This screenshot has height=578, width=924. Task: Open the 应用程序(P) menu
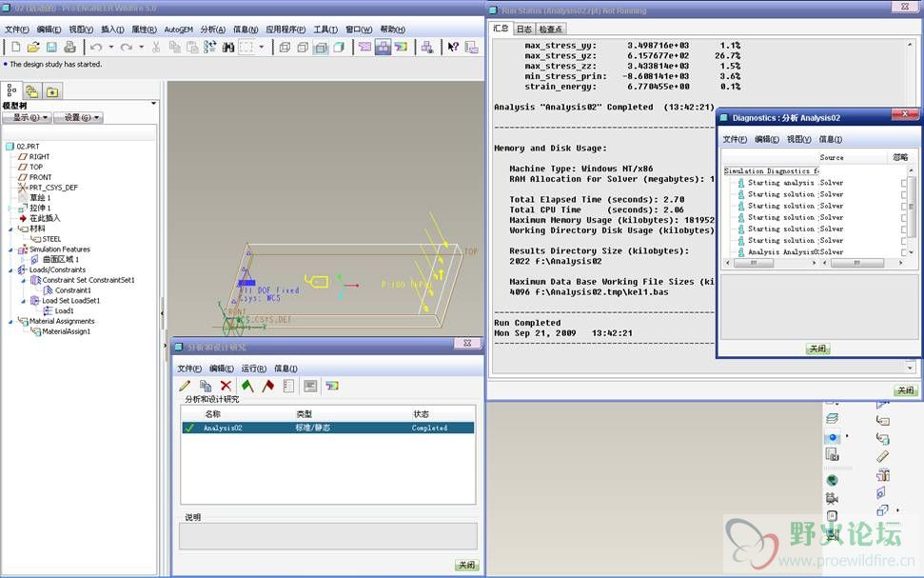pos(285,30)
